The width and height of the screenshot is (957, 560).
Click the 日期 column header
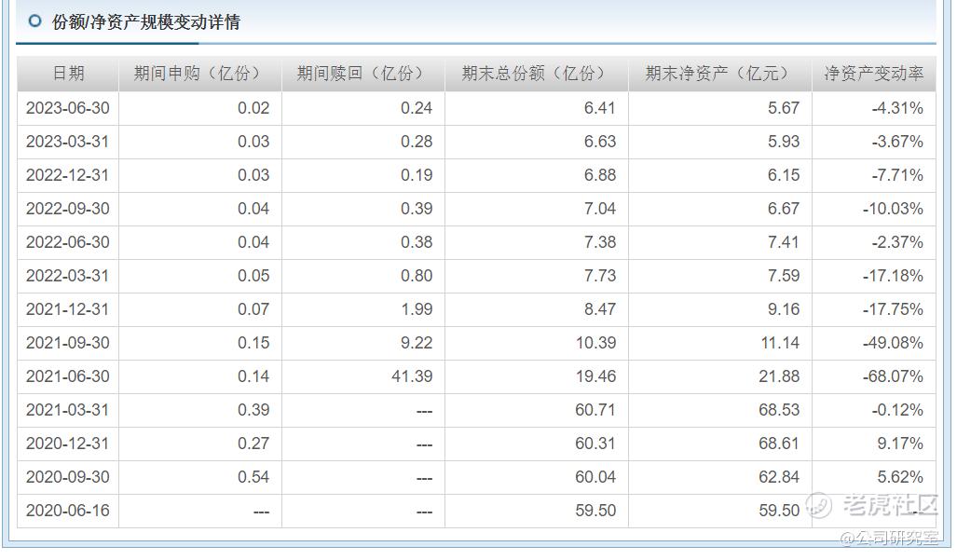point(68,74)
